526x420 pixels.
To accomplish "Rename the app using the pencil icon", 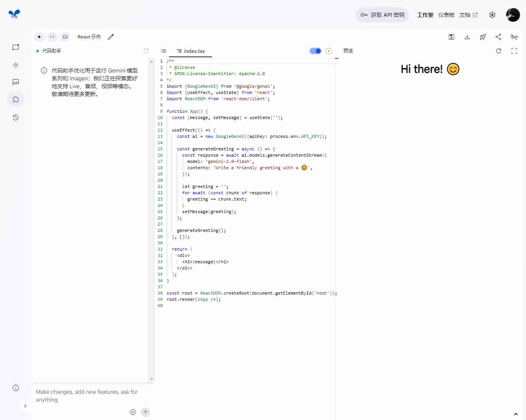I will tap(111, 37).
